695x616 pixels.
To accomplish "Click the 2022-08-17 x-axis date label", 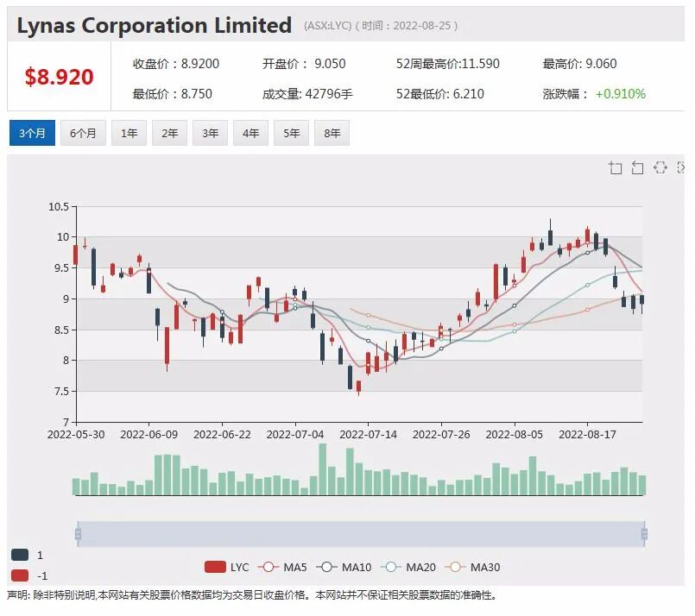I will (x=587, y=435).
